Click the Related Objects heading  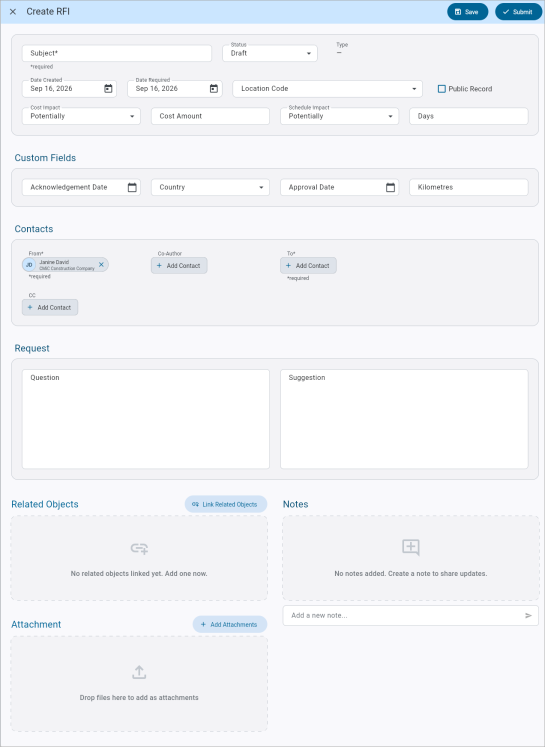point(45,504)
